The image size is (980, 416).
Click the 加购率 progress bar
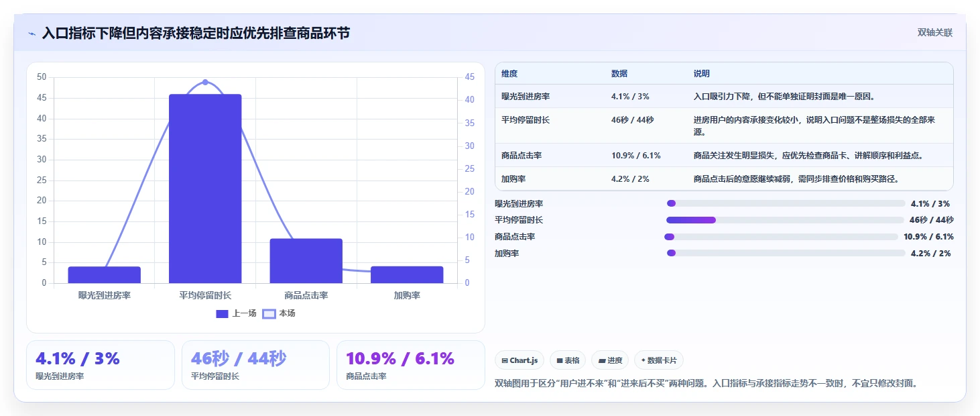pyautogui.click(x=786, y=253)
